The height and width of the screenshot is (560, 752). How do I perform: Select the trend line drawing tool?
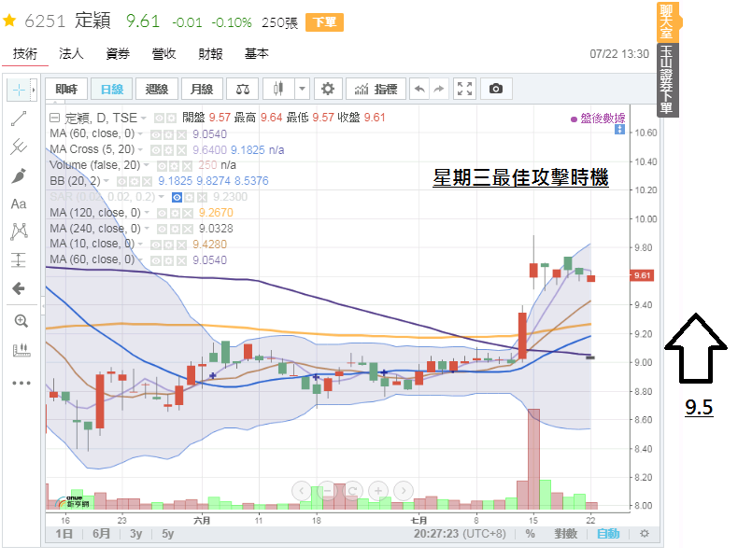tap(19, 119)
